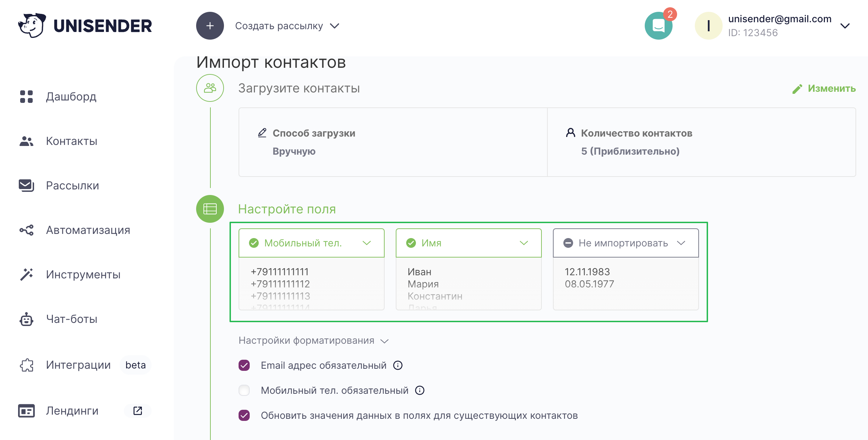Screen dimensions: 868x440
Task: Click the ID: 123456 text
Action: (753, 33)
